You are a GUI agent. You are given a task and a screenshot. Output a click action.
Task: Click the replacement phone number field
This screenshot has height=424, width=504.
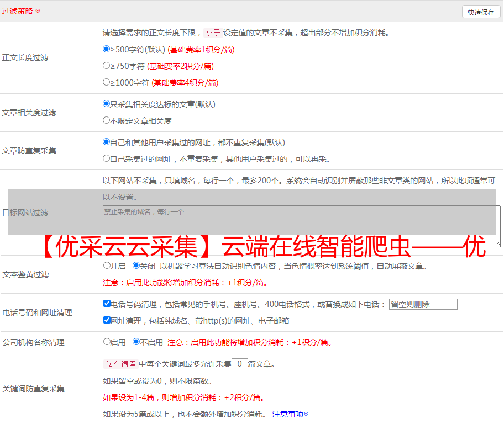[x=423, y=304]
